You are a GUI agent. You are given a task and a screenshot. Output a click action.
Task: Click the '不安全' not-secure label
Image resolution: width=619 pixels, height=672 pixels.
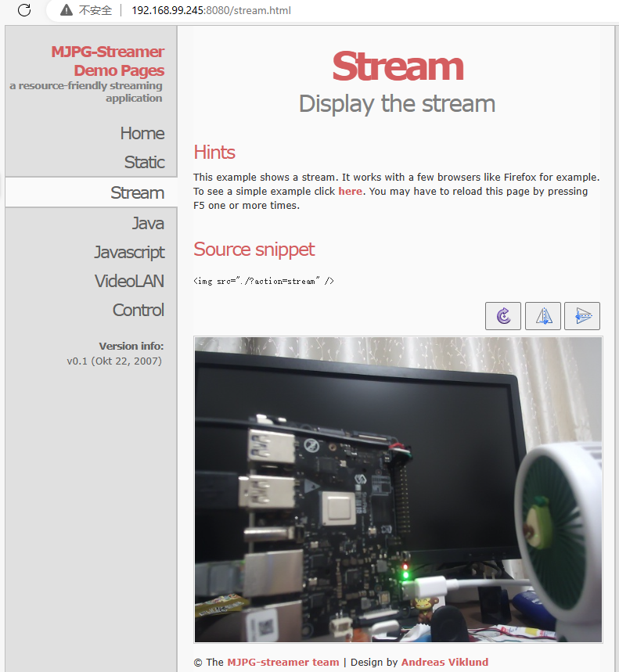[x=95, y=10]
